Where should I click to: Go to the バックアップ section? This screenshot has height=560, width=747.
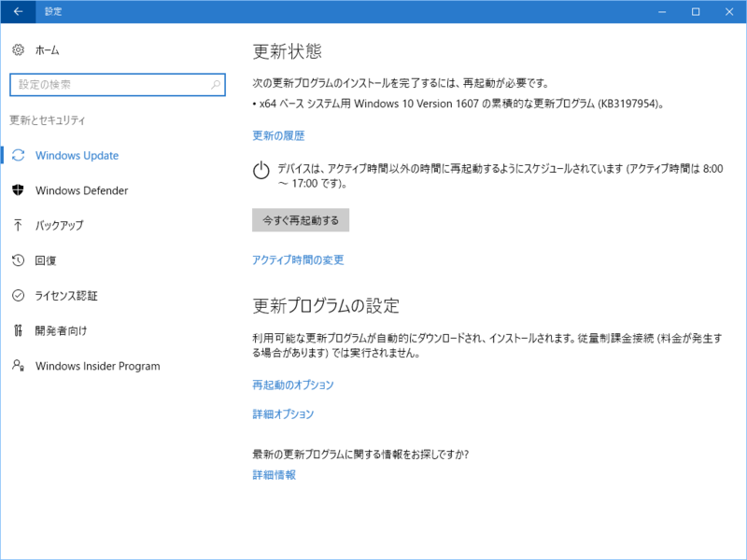pyautogui.click(x=59, y=225)
